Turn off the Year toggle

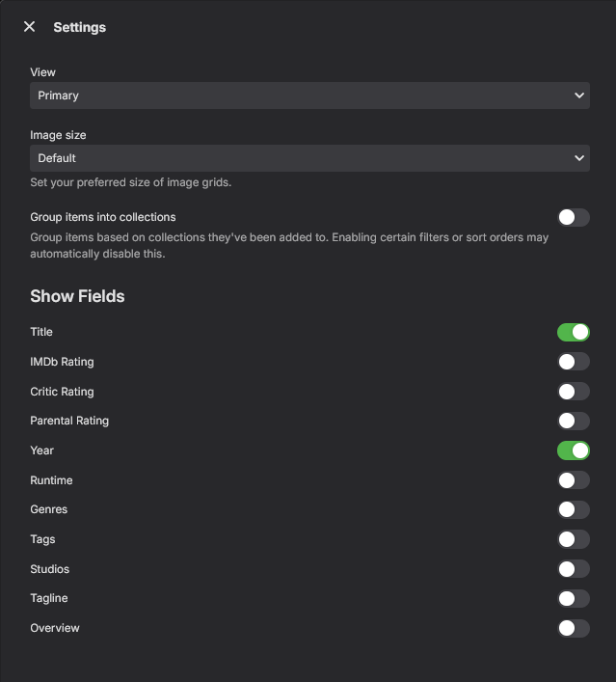tap(573, 450)
